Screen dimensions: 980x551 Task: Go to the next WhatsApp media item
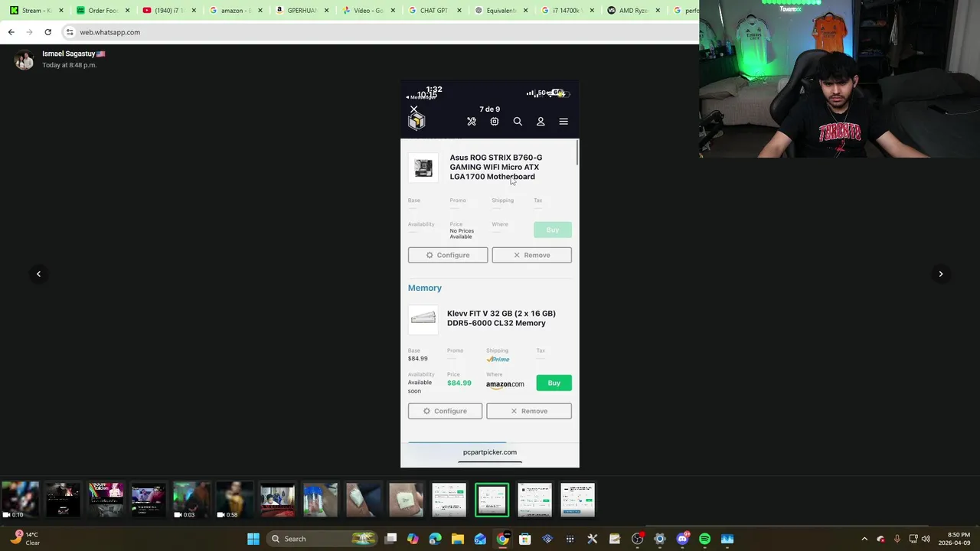pyautogui.click(x=941, y=274)
